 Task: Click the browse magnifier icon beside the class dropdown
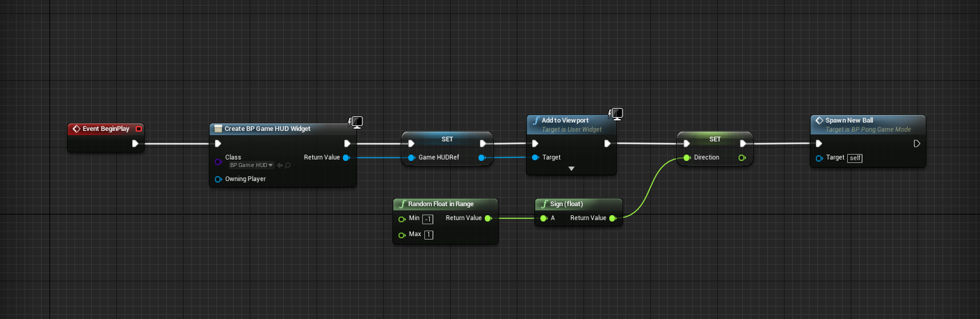[x=287, y=165]
